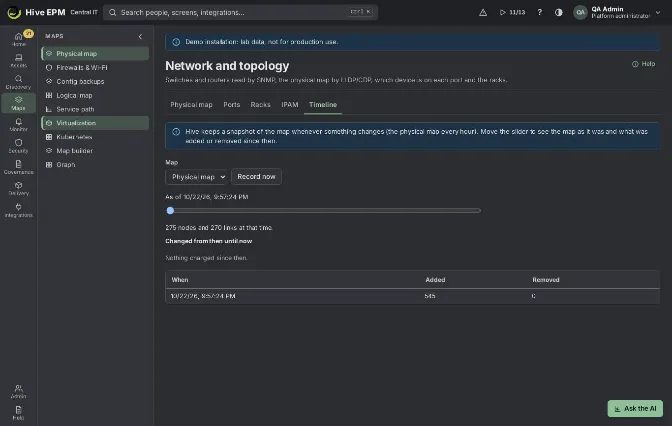Screen dimensions: 672x426
Task: Open Monitor in the left rail
Action: point(18,124)
